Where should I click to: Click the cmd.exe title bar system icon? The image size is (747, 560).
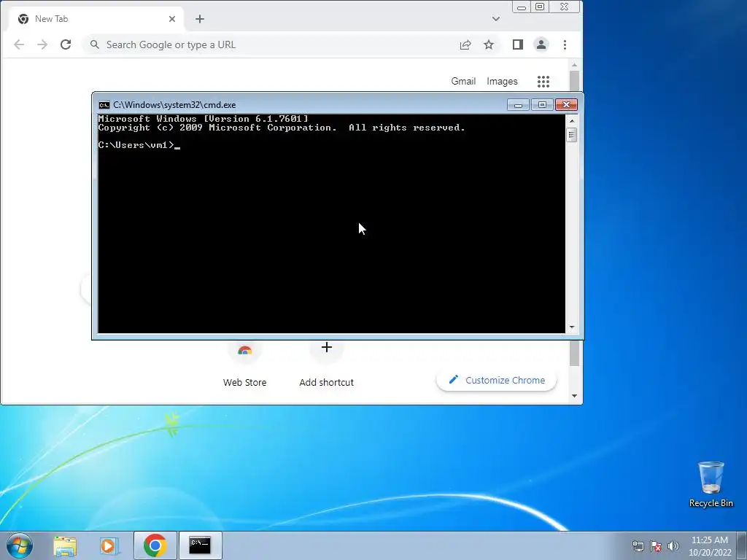(x=104, y=105)
